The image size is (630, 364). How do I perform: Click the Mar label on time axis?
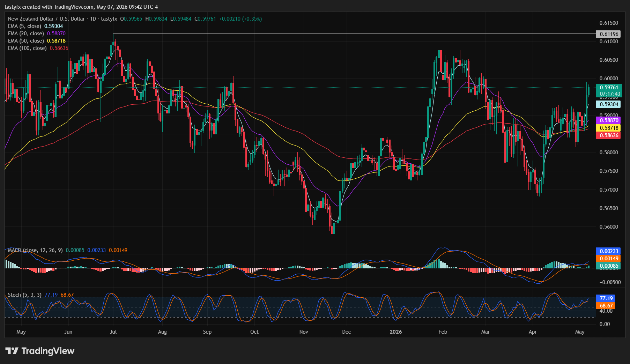coord(486,332)
